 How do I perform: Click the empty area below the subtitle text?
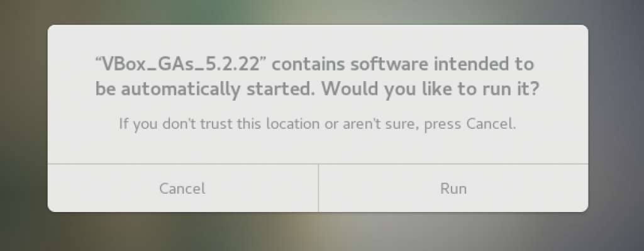coord(318,147)
